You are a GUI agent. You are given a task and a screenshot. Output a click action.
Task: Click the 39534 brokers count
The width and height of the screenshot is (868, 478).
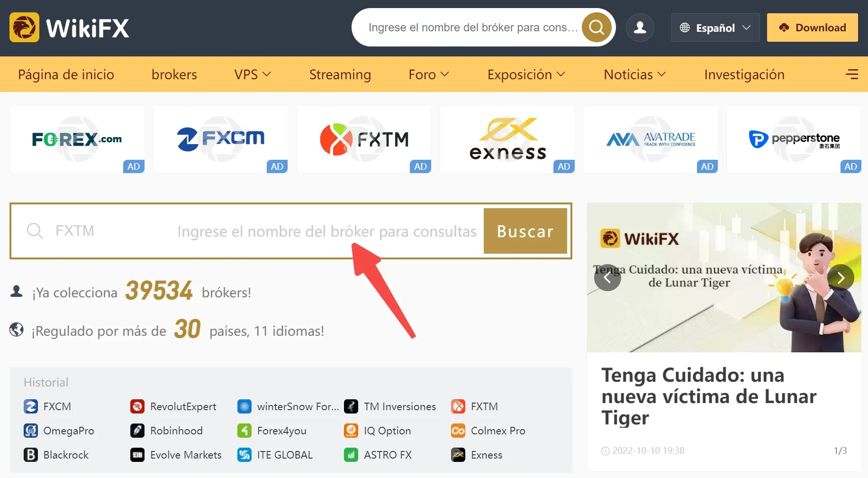click(x=159, y=291)
